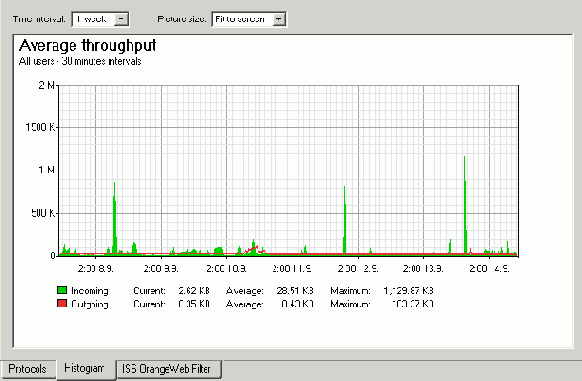The height and width of the screenshot is (381, 582).
Task: Click the "All users - 30 minutes intervals" subtitle
Action: click(80, 61)
